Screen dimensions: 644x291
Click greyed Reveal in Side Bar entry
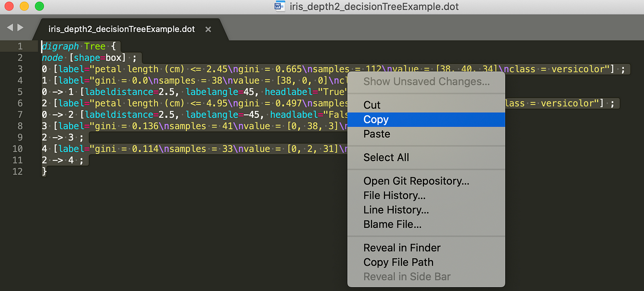click(426, 277)
